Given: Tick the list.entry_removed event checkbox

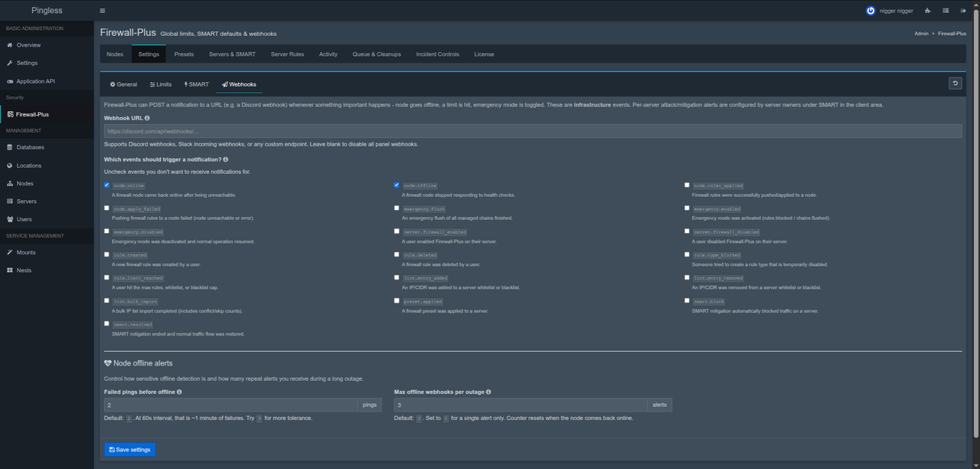Looking at the screenshot, I should 687,277.
